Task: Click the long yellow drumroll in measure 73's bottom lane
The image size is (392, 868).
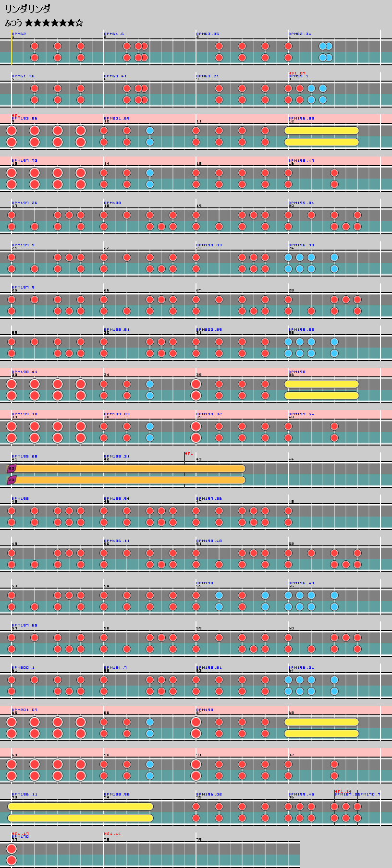Action: point(81,818)
